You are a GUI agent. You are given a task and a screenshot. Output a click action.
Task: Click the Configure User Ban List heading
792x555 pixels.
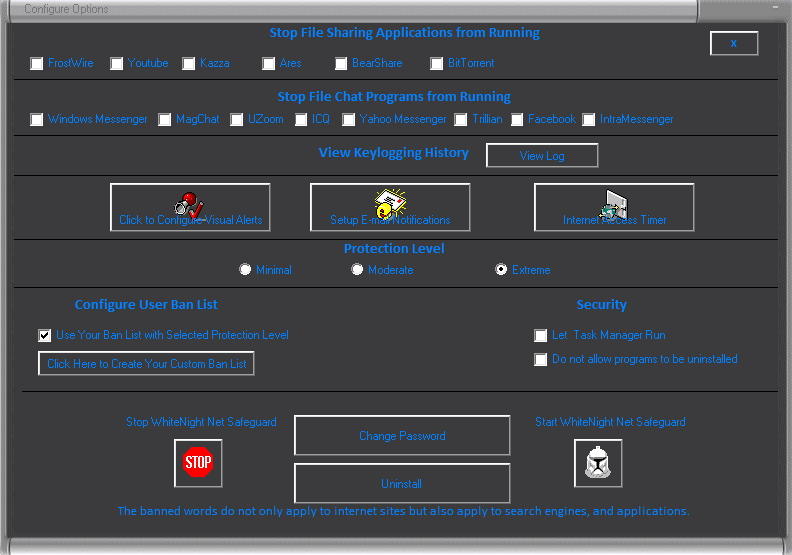pyautogui.click(x=146, y=305)
